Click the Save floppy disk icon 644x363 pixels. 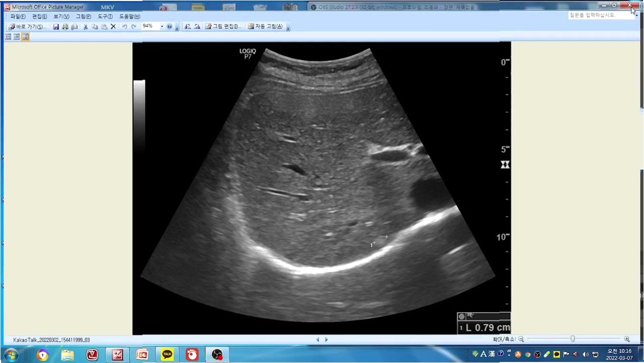click(56, 27)
